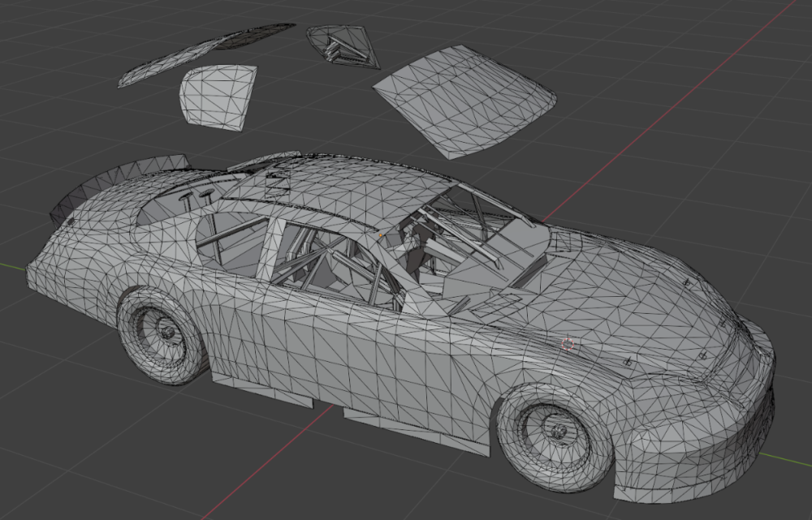
Task: Click the rear wheel of the car
Action: click(162, 332)
